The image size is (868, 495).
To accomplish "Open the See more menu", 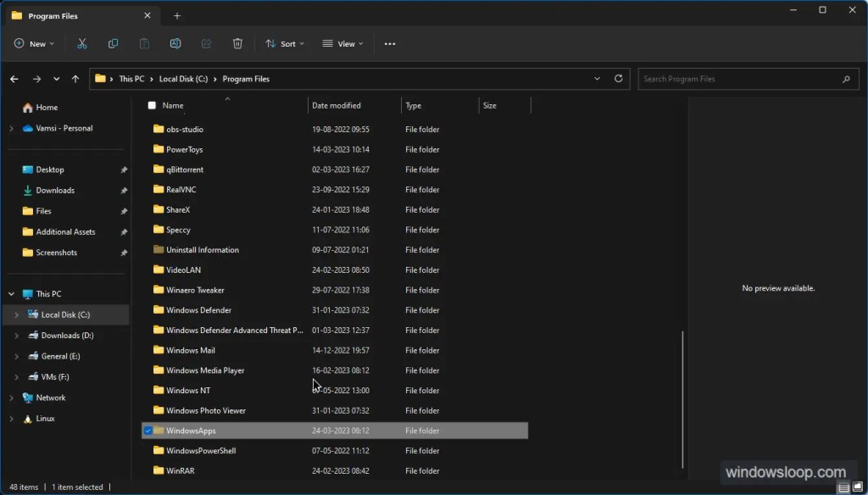I will (389, 43).
